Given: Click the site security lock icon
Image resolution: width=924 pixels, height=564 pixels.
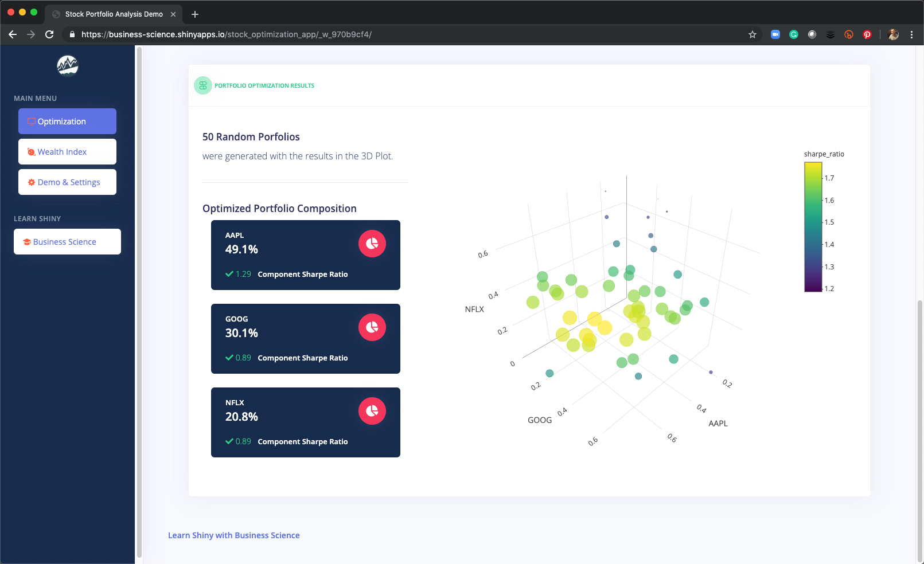Looking at the screenshot, I should 72,34.
